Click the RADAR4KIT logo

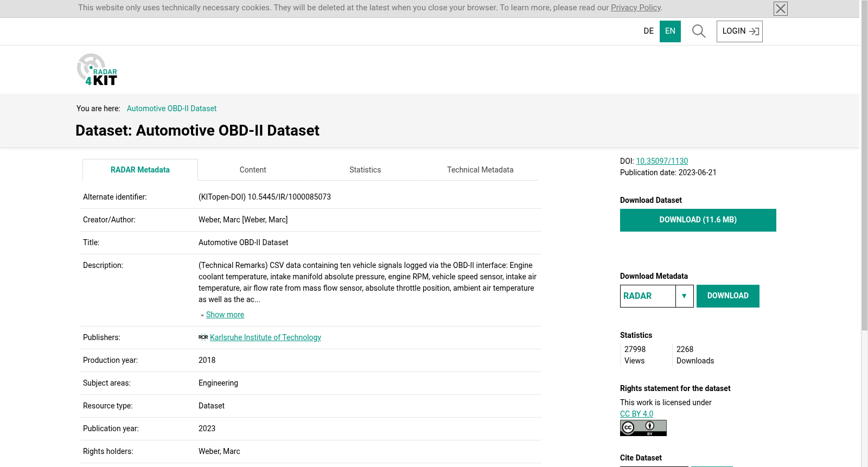pos(97,69)
